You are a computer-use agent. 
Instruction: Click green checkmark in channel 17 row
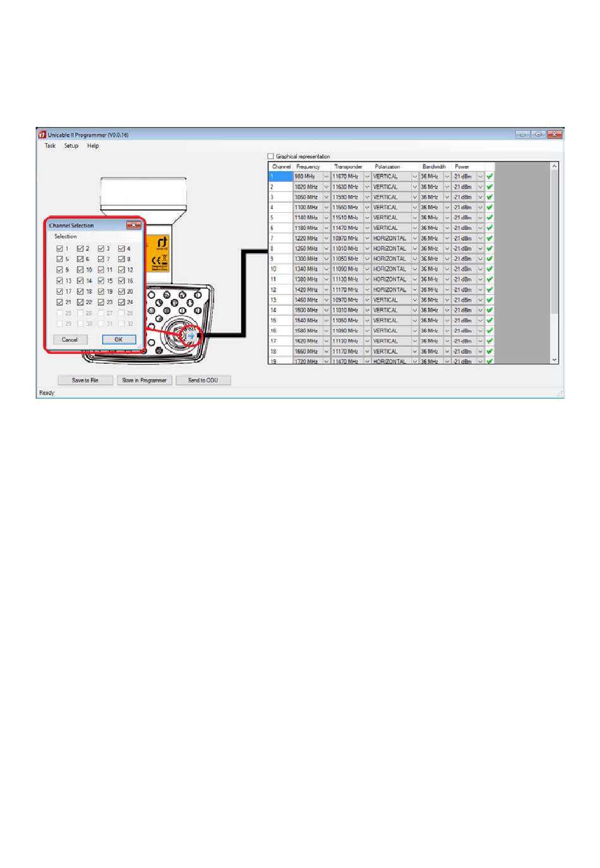click(x=489, y=341)
